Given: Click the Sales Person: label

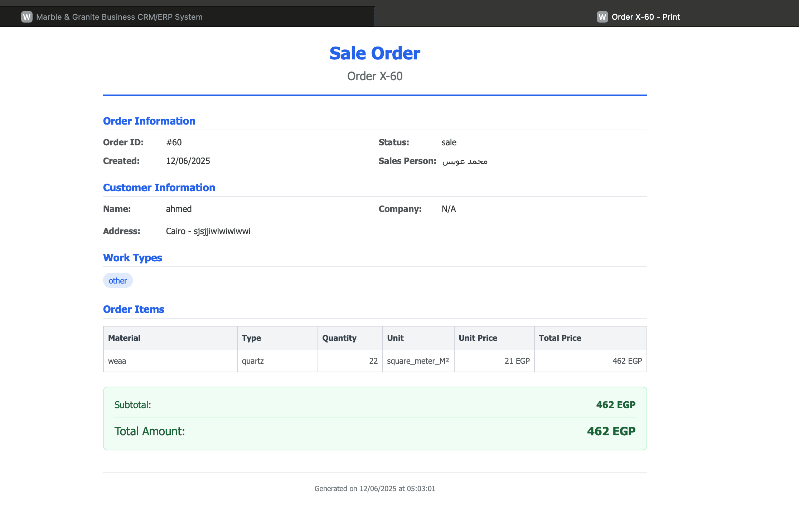Looking at the screenshot, I should (407, 161).
